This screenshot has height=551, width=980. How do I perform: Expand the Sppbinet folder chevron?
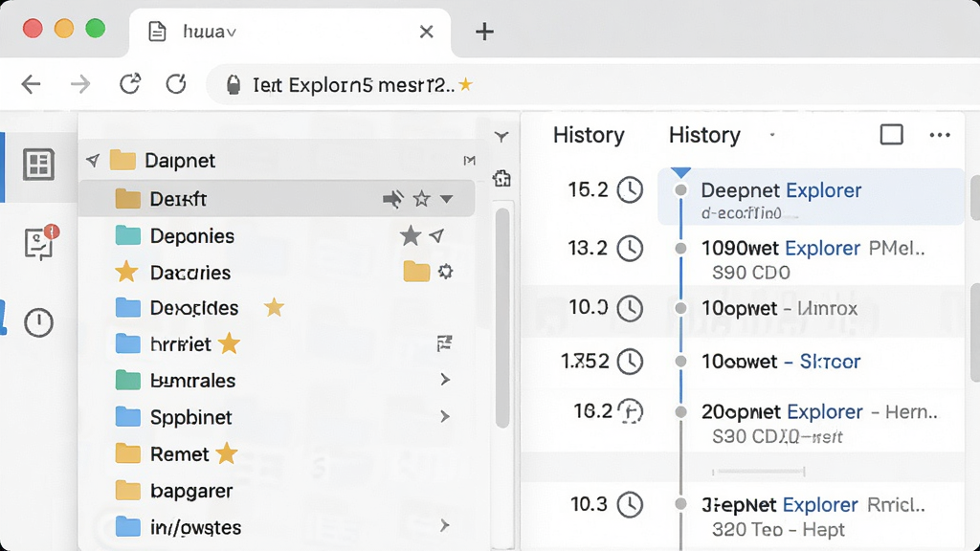[444, 416]
